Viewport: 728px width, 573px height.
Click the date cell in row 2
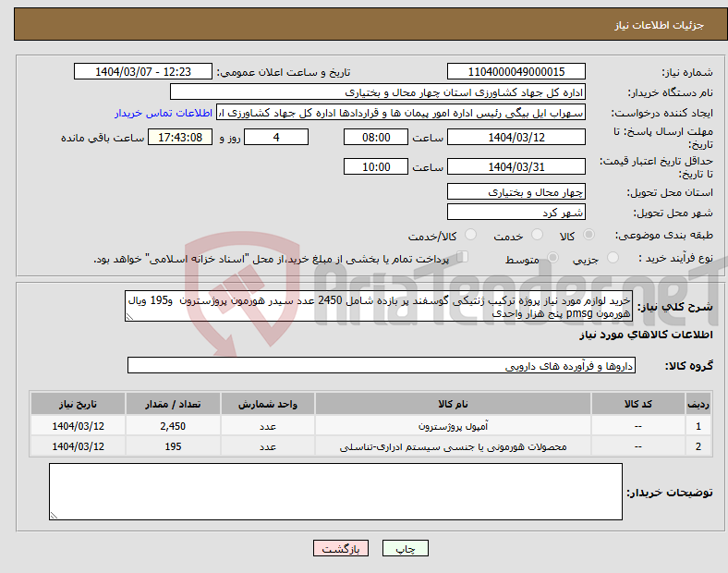pos(78,446)
